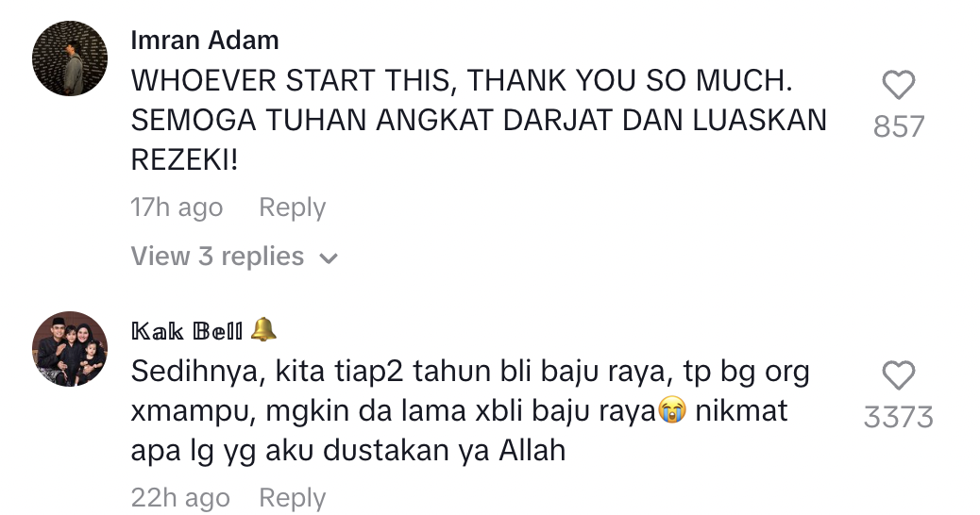Reply to Imran Adam's comment
Screen dimensions: 980x515
292,208
